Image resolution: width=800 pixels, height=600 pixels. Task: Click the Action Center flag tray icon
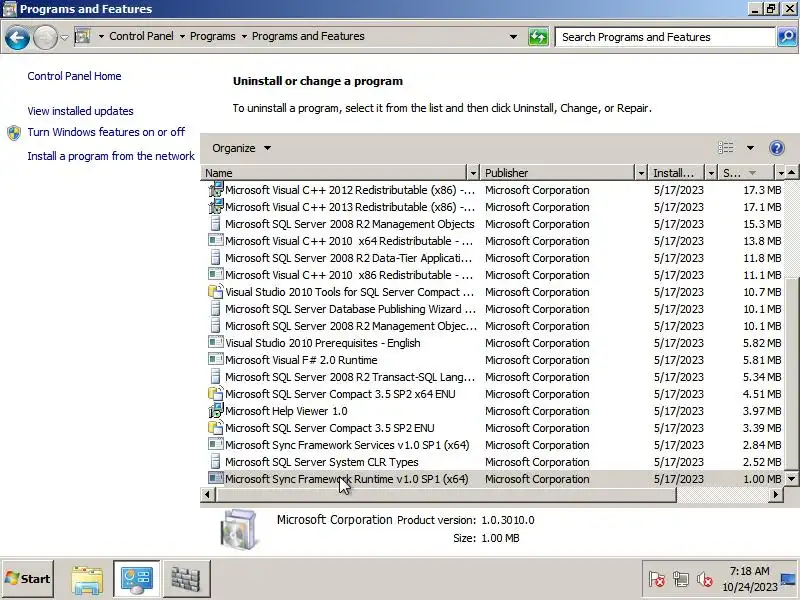tap(657, 580)
